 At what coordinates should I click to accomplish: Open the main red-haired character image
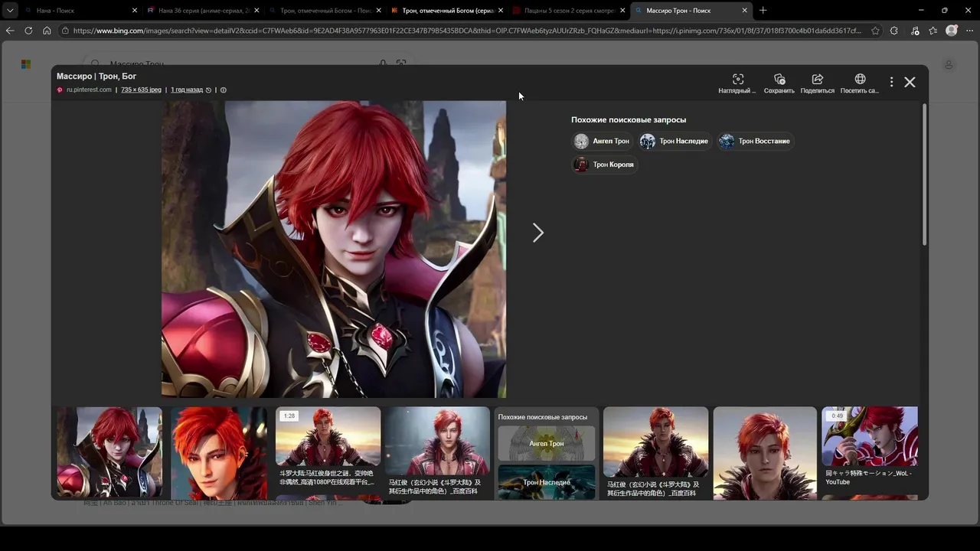coord(334,249)
